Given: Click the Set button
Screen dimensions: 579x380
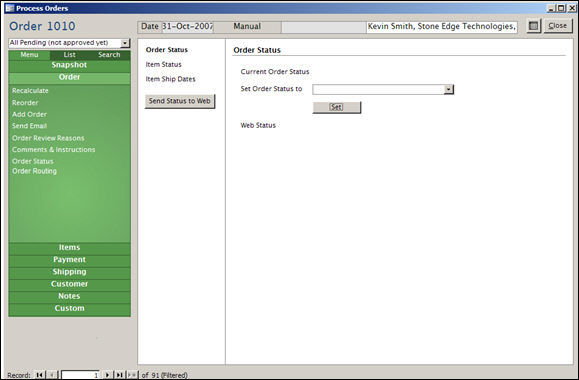Looking at the screenshot, I should pyautogui.click(x=337, y=107).
